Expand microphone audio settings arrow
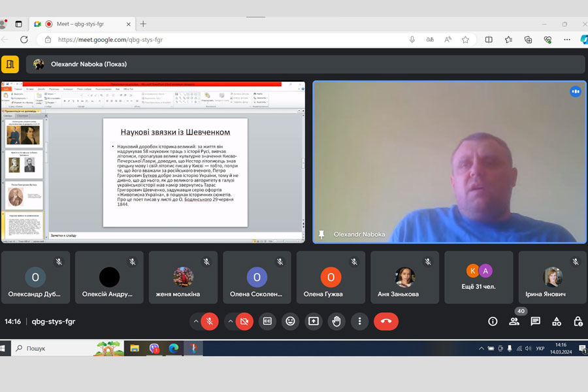This screenshot has width=588, height=392. pos(196,321)
